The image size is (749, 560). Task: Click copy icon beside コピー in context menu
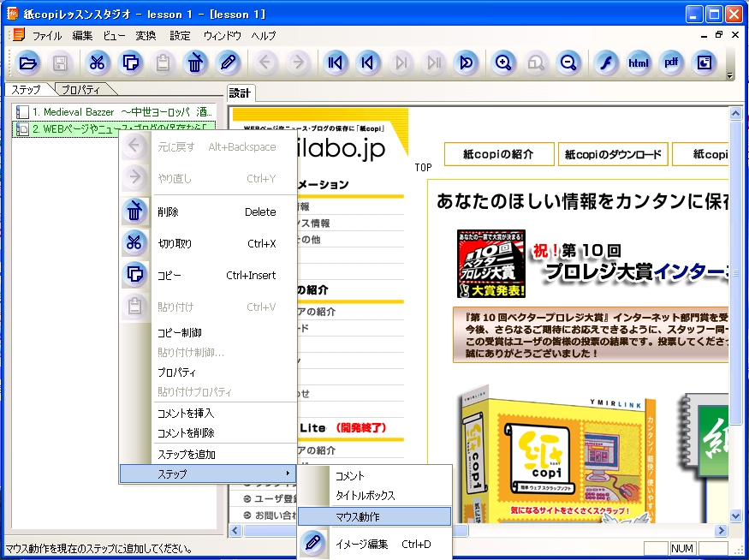(x=134, y=275)
